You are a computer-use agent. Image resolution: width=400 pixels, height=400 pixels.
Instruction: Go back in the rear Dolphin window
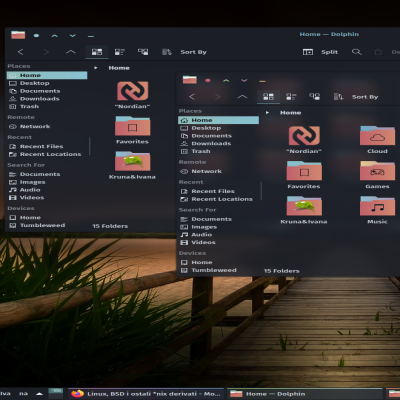coord(21,52)
